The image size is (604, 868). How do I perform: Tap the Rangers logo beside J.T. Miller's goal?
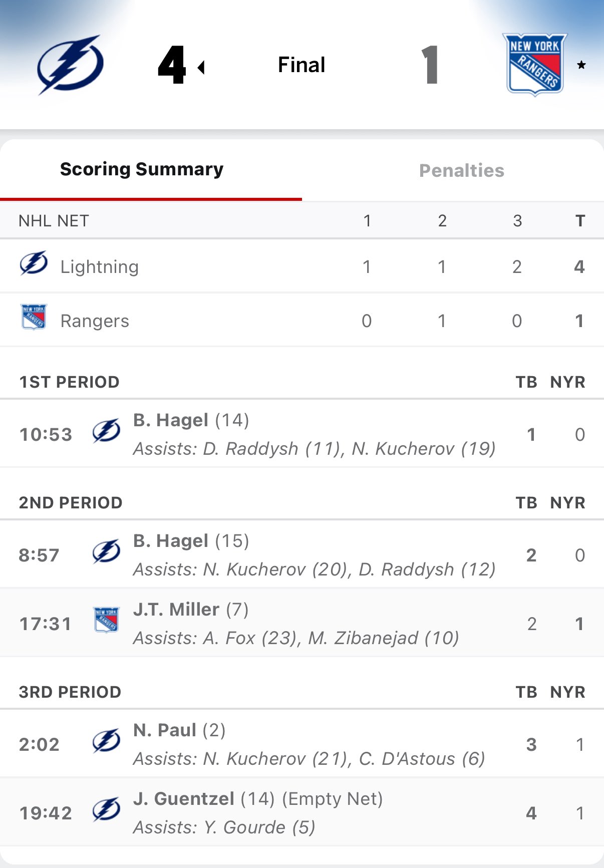106,620
